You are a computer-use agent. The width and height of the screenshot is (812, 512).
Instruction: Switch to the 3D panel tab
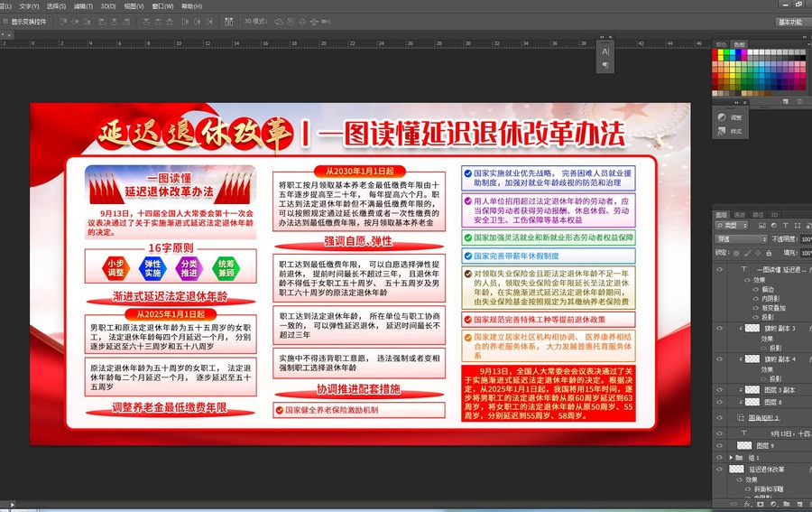pyautogui.click(x=774, y=215)
